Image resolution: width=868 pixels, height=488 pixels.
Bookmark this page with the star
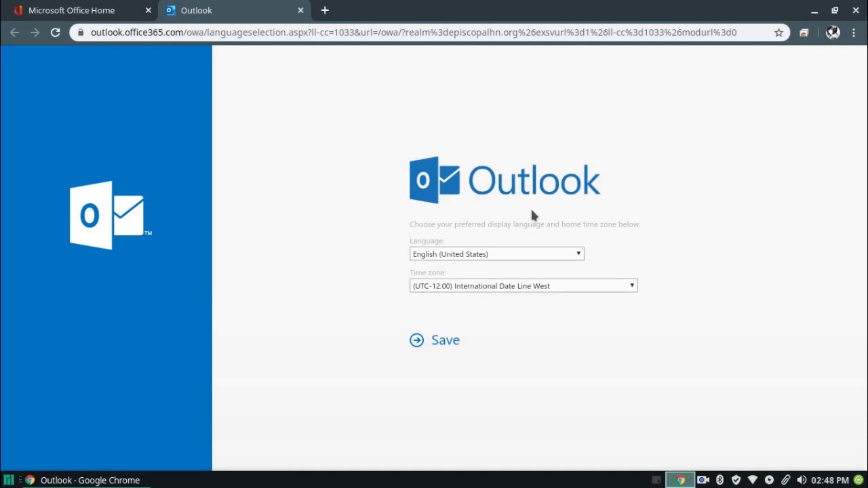778,32
